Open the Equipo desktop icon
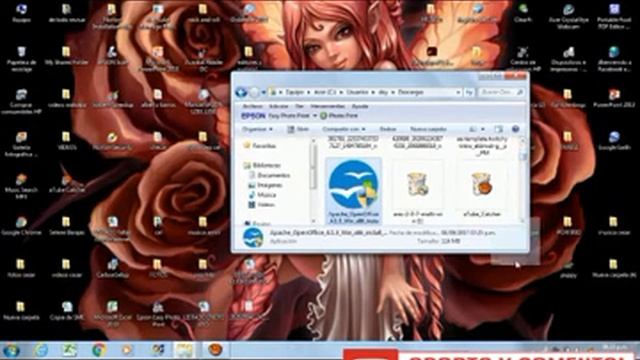The height and width of the screenshot is (360, 640). coord(21,13)
